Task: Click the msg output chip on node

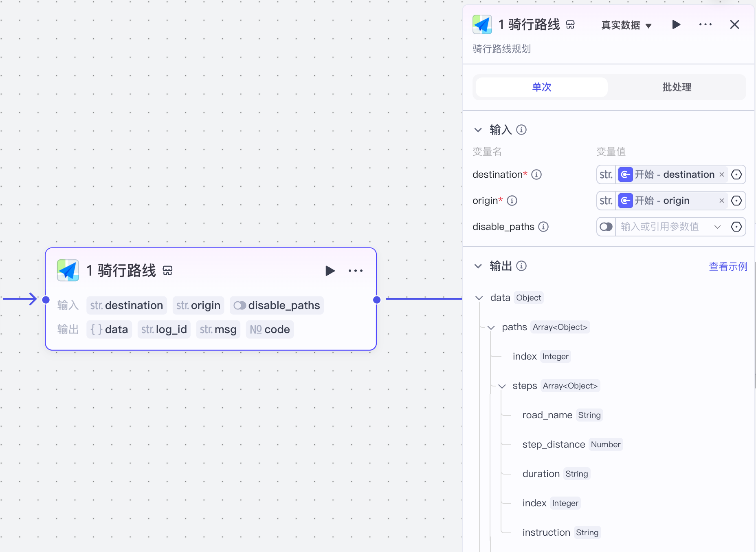Action: (218, 329)
